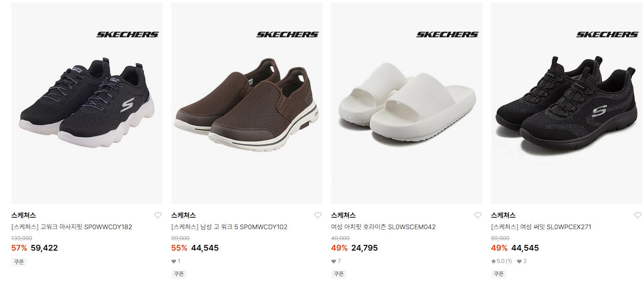Add the 고워크 마사지핏 shoe to wishlist with its heart
The height and width of the screenshot is (282, 644).
158,215
